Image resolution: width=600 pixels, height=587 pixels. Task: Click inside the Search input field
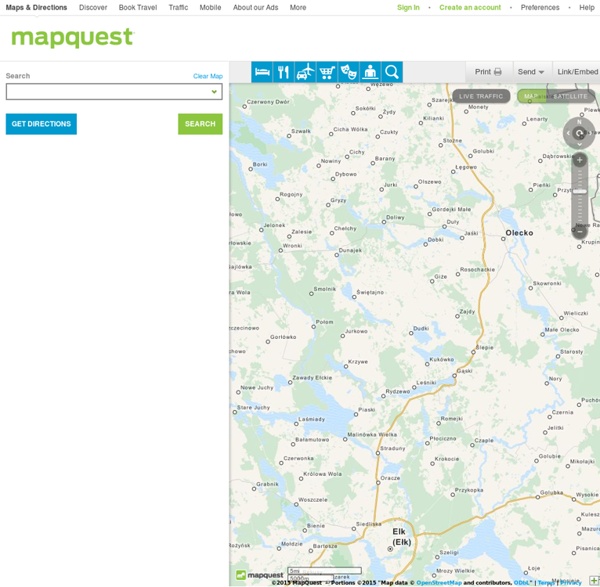click(x=107, y=92)
